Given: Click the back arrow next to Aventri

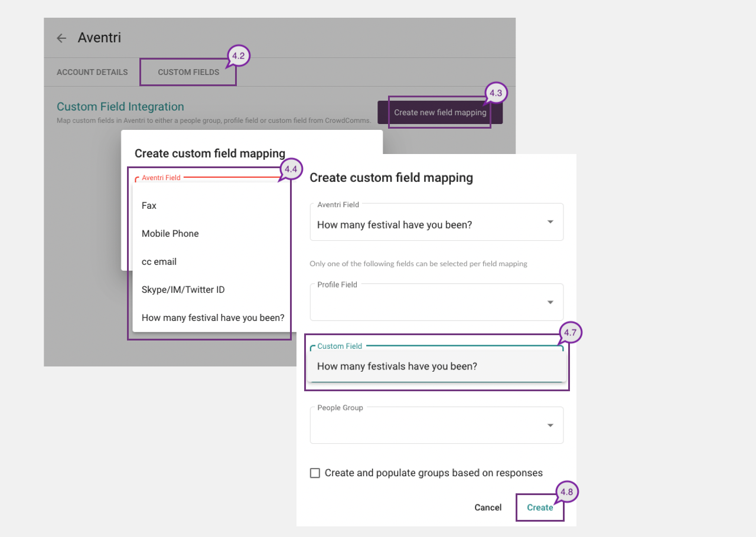Looking at the screenshot, I should [x=61, y=38].
